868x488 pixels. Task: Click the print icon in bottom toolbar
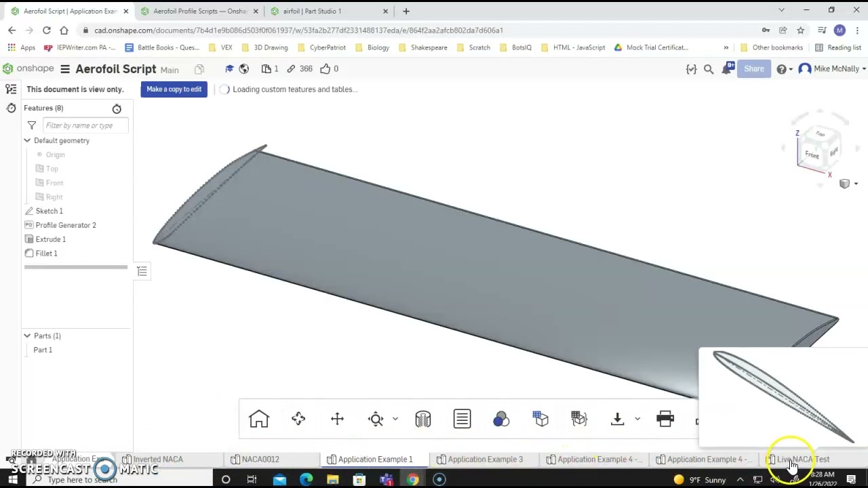pyautogui.click(x=665, y=419)
